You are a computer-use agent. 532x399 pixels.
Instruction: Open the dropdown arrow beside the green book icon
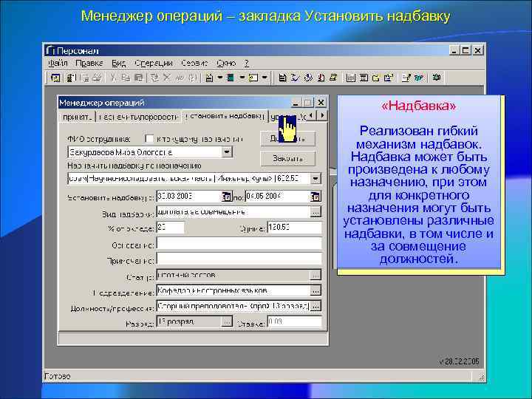pos(242,78)
